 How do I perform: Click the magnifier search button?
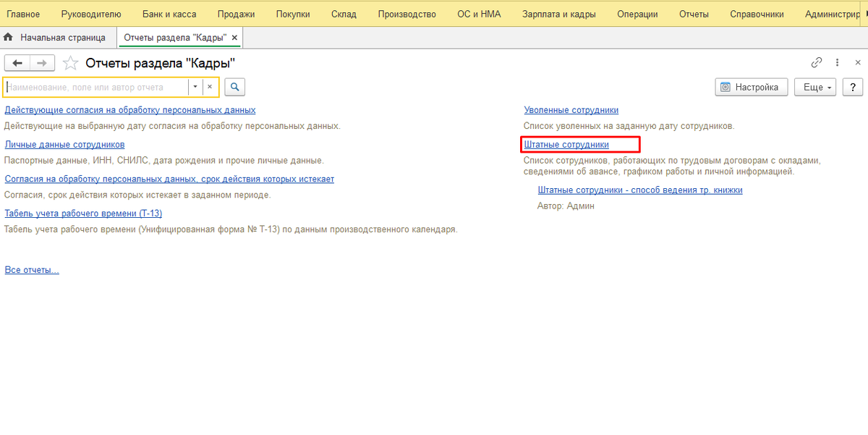(x=234, y=87)
